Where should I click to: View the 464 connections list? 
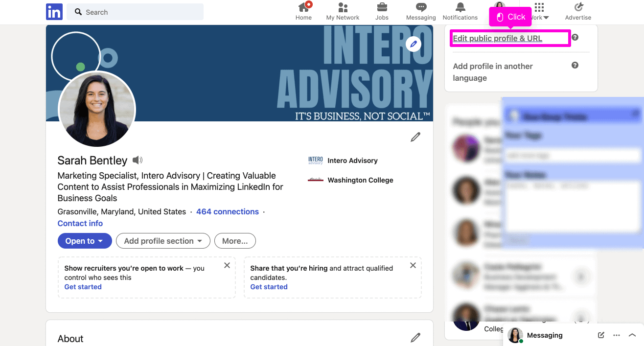click(x=228, y=211)
